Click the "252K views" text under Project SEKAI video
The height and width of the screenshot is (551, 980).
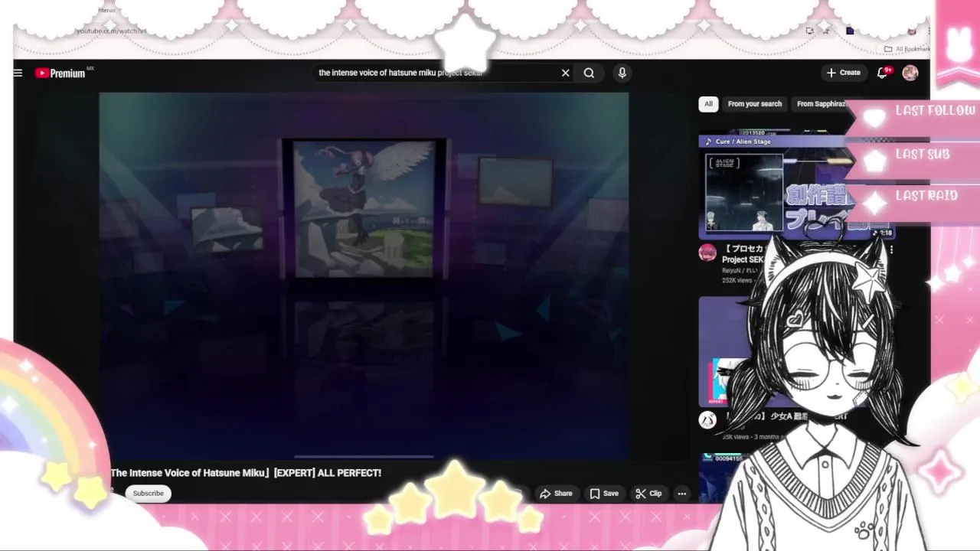click(x=737, y=281)
